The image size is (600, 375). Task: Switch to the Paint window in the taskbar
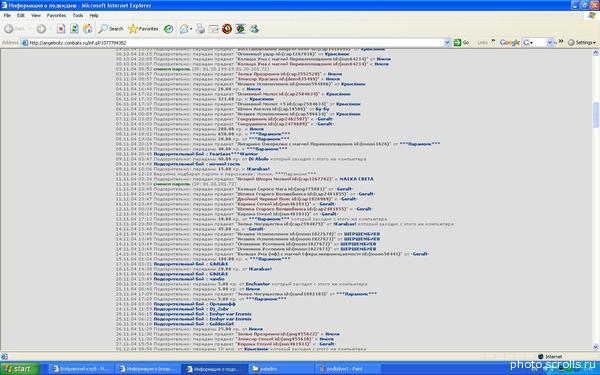pyautogui.click(x=349, y=369)
